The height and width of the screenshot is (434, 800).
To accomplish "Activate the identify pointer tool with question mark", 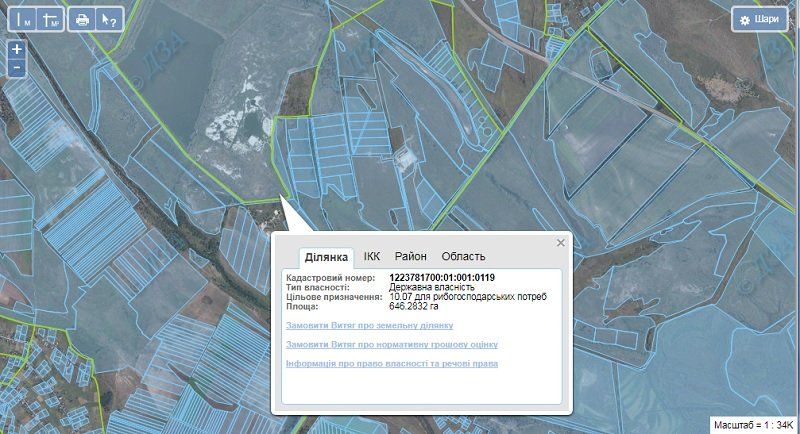I will point(110,19).
